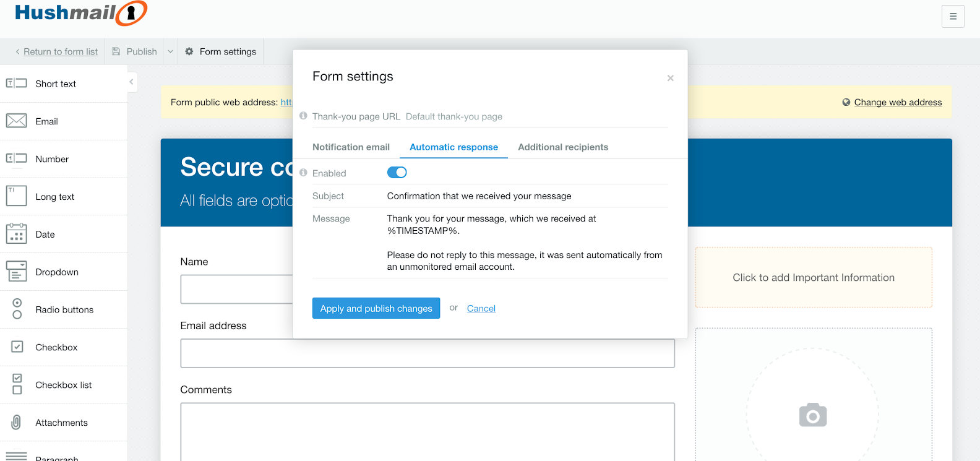Click the Default thank-you page value
This screenshot has width=980, height=461.
pyautogui.click(x=454, y=116)
